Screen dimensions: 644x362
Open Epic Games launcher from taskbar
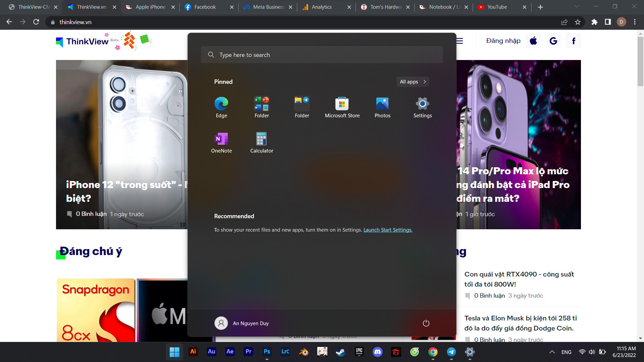(359, 352)
